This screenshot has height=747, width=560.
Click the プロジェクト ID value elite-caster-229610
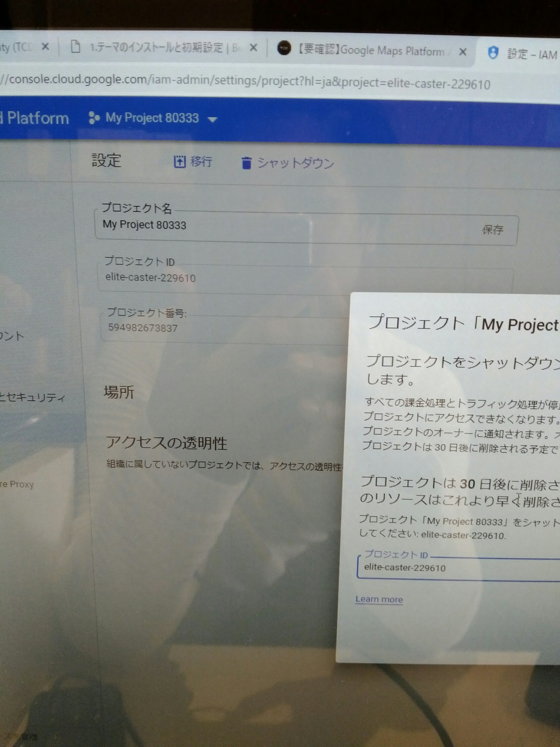151,278
